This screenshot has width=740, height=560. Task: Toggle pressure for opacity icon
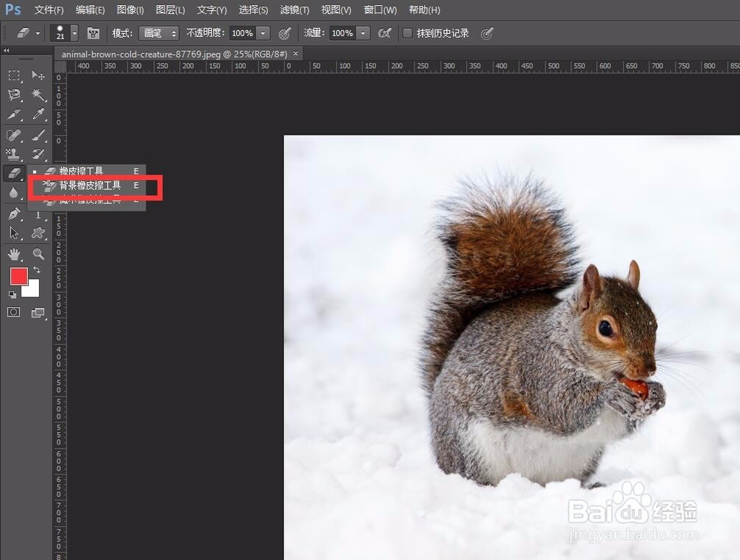pos(285,33)
